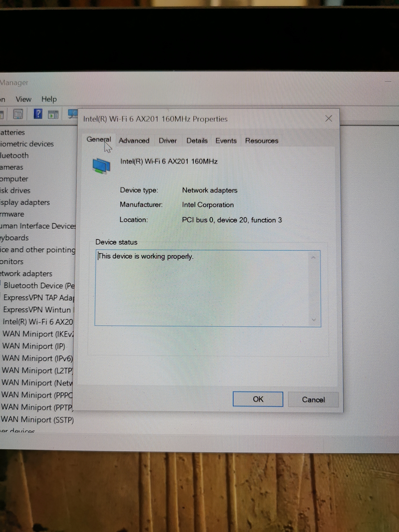Select Computer category in device tree

[x=14, y=179]
